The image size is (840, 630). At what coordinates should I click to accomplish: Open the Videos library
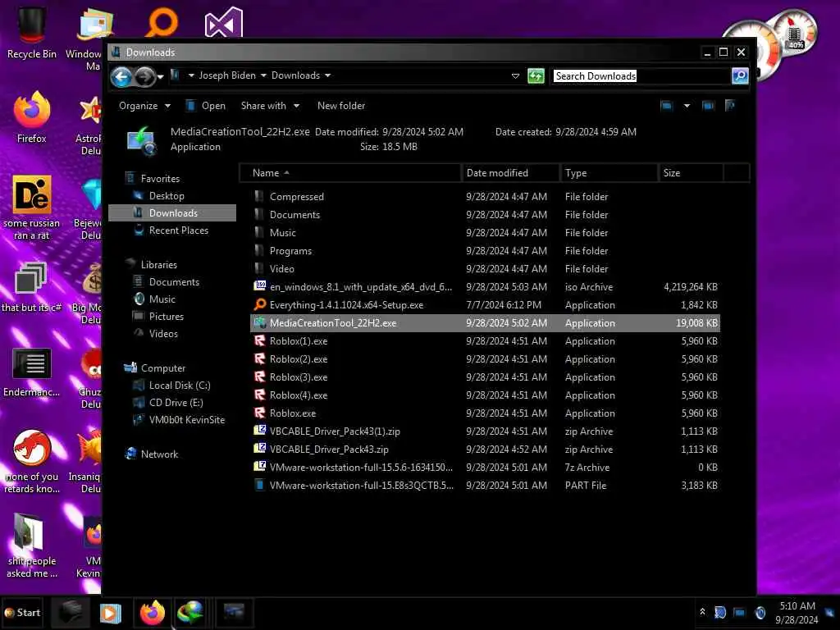click(x=163, y=333)
